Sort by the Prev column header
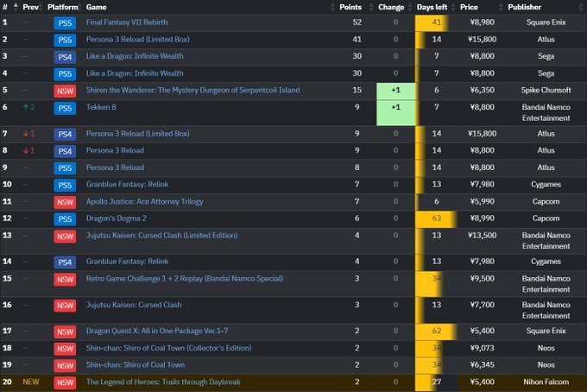Screen dimensions: 587x392 tap(31, 7)
